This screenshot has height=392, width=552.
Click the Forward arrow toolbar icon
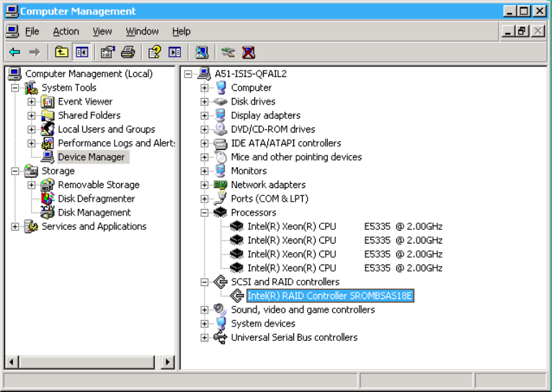tap(34, 53)
